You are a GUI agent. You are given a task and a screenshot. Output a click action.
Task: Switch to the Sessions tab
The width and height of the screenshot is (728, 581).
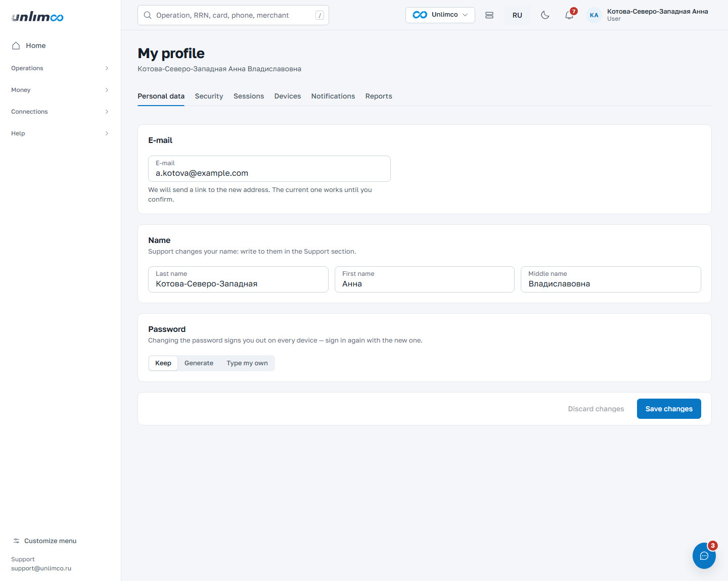pyautogui.click(x=249, y=96)
